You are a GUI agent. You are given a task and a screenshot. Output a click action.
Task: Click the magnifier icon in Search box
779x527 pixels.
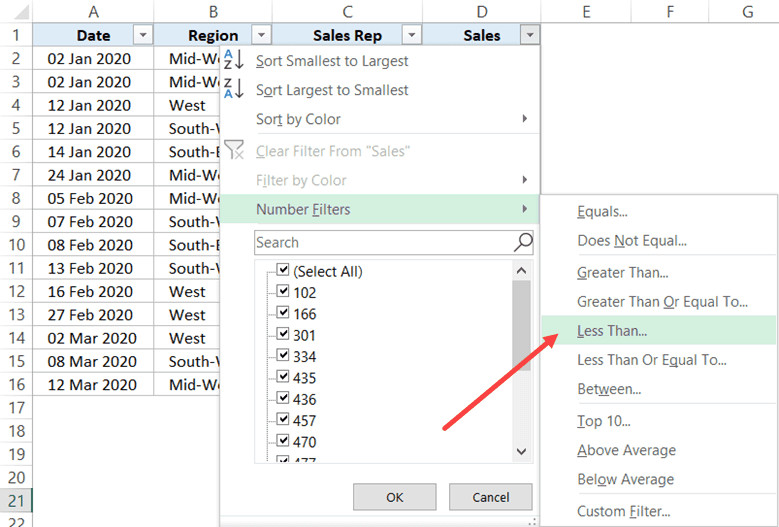pos(523,242)
